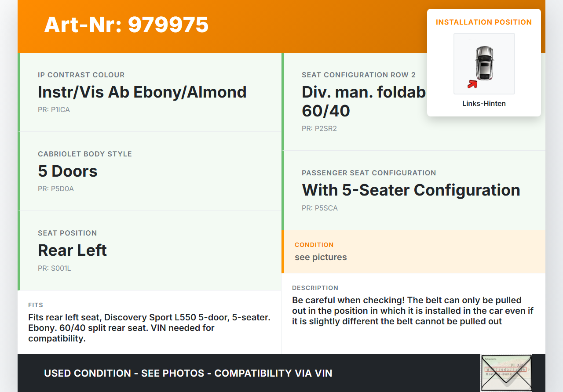Select the Rear Left seat position

pos(73,250)
